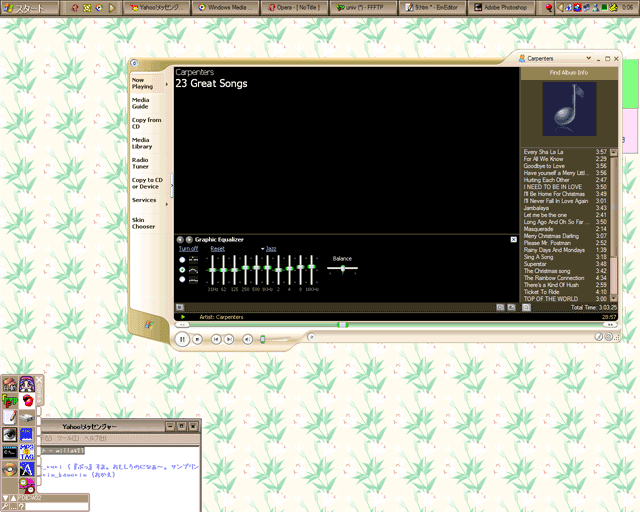Viewport: 640px width, 512px height.
Task: Select the first equalizer slider-mode radio button
Action: click(x=182, y=260)
